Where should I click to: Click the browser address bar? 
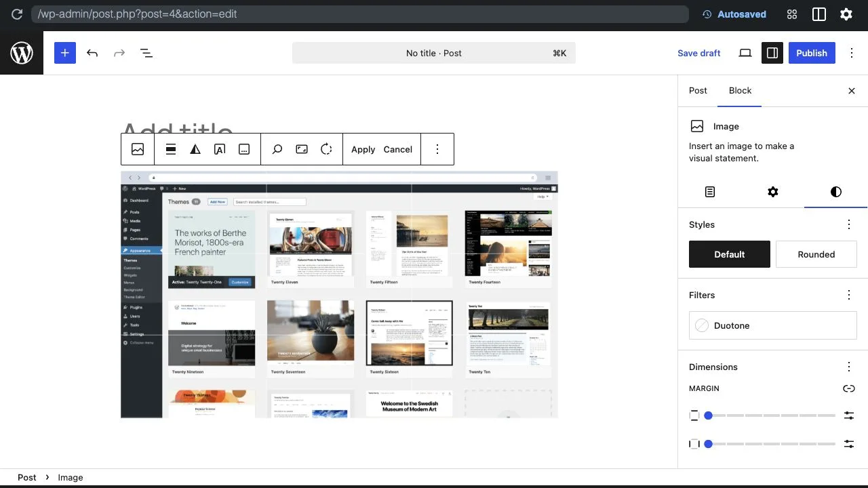(359, 14)
